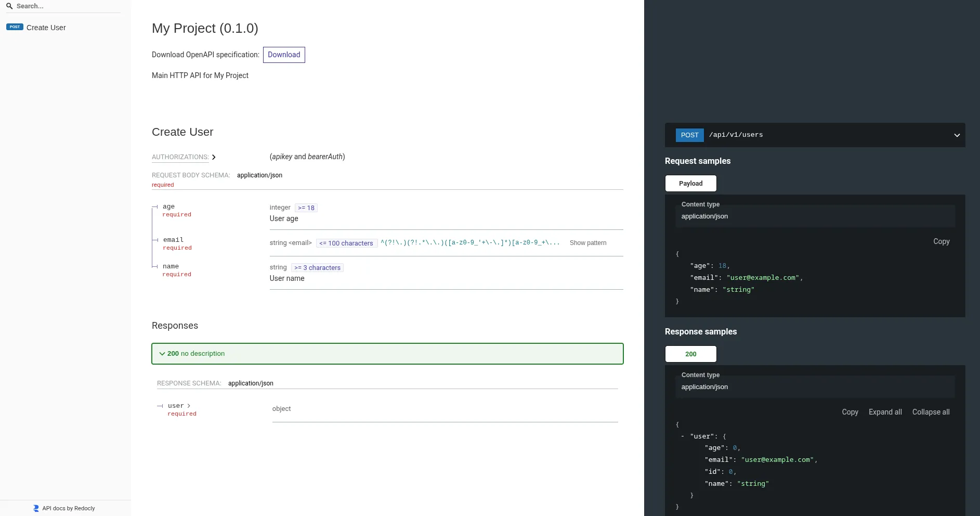Image resolution: width=980 pixels, height=516 pixels.
Task: Click the search magnifier icon
Action: tap(9, 6)
